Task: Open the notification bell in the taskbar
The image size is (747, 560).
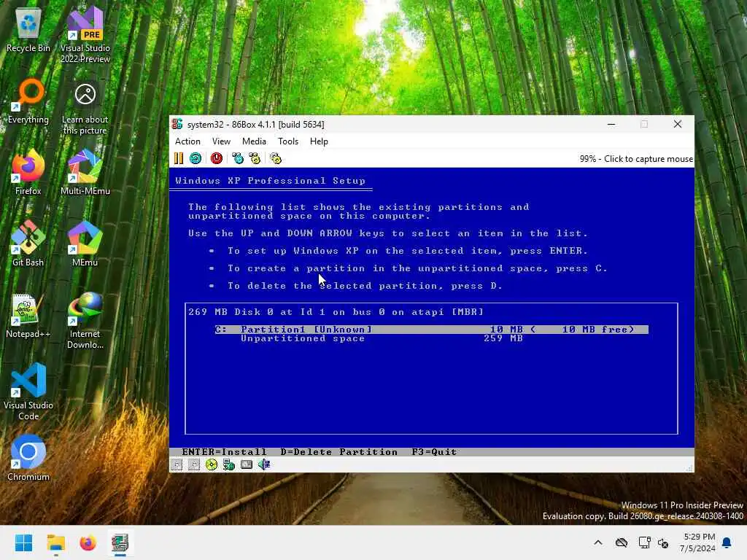Action: [x=727, y=542]
